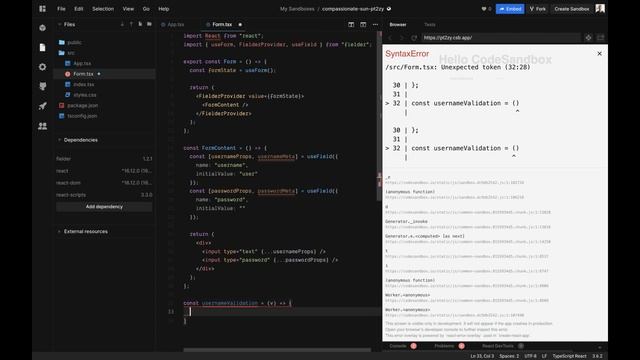Click the download files arrow icon
640x360 pixels.
(122, 24)
